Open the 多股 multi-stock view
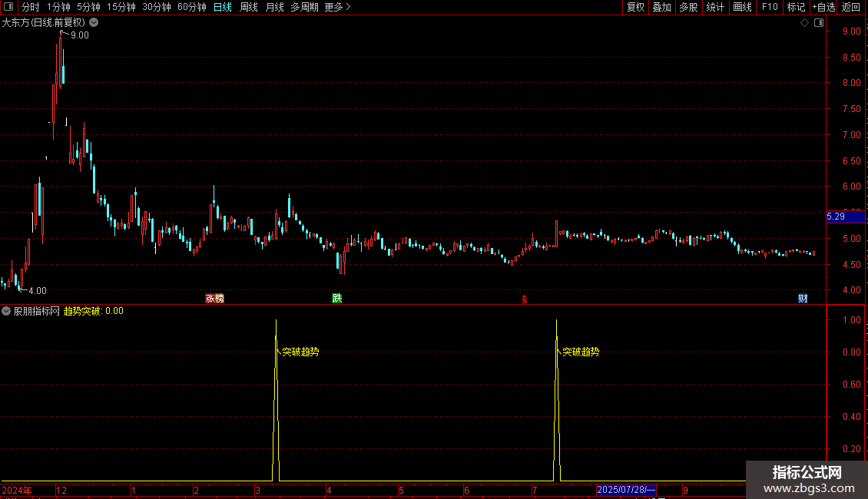Image resolution: width=868 pixels, height=499 pixels. click(x=688, y=7)
